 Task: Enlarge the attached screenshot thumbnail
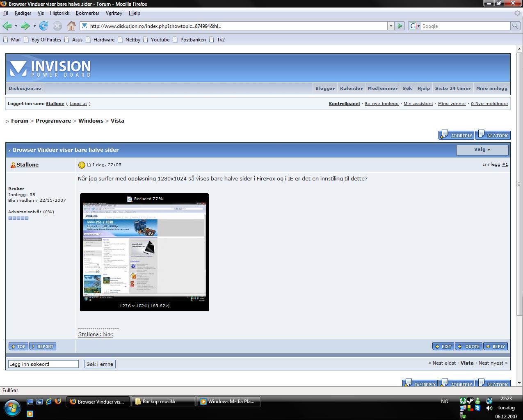click(144, 252)
